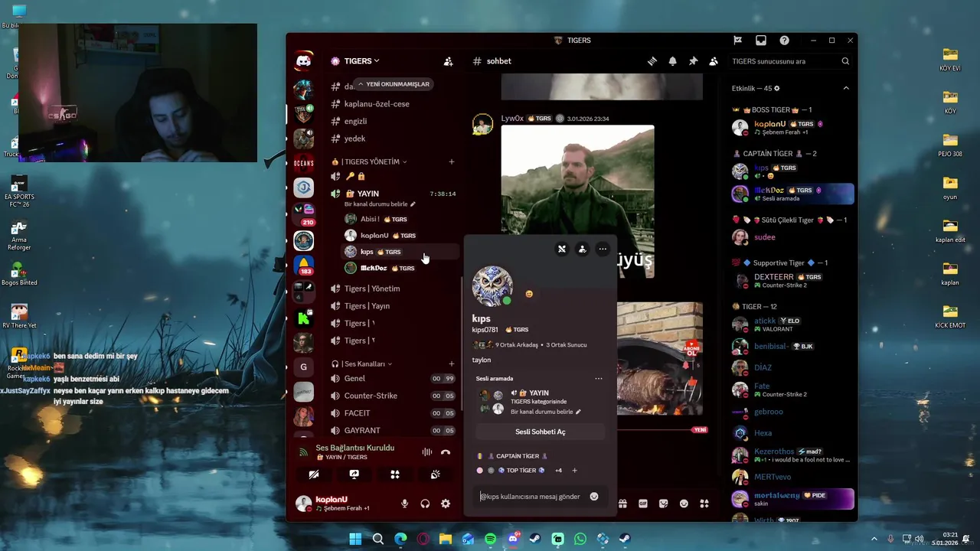Open the Discord help question-mark icon
Screen dimensions: 980x551
click(784, 41)
